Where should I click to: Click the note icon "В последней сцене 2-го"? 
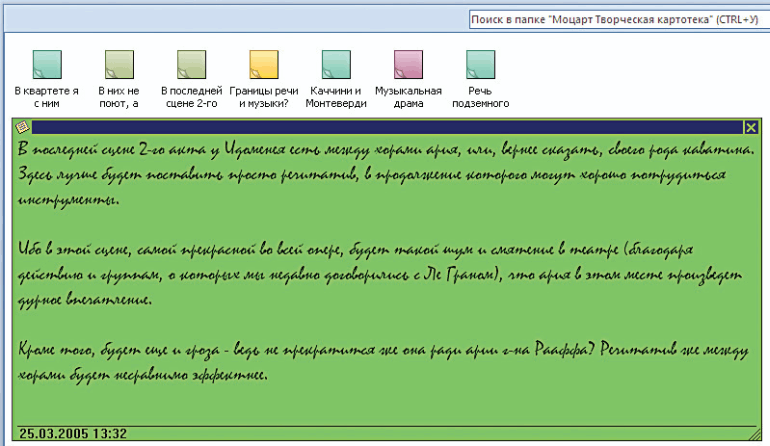(192, 64)
